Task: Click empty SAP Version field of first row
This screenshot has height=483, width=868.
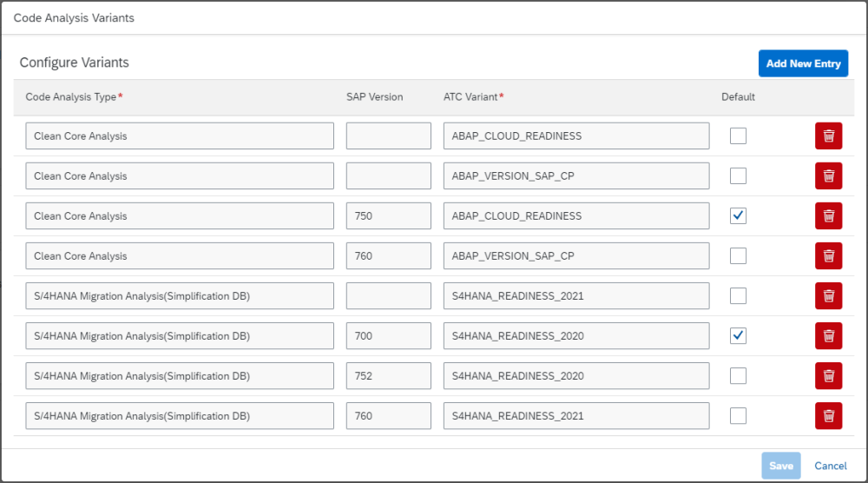Action: (389, 136)
